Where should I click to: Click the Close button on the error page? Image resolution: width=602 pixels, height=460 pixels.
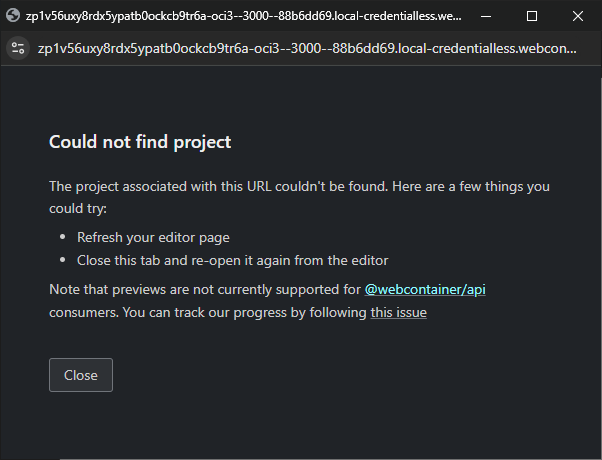click(x=81, y=375)
